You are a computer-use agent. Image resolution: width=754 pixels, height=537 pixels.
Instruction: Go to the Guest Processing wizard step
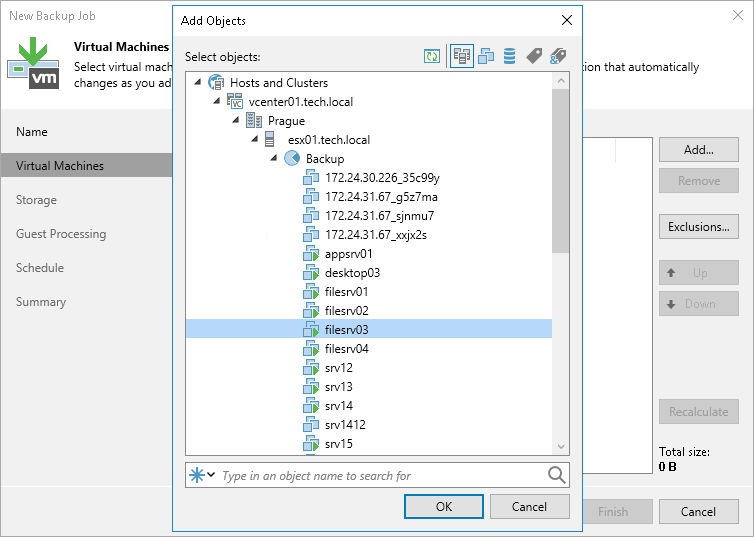tap(61, 234)
